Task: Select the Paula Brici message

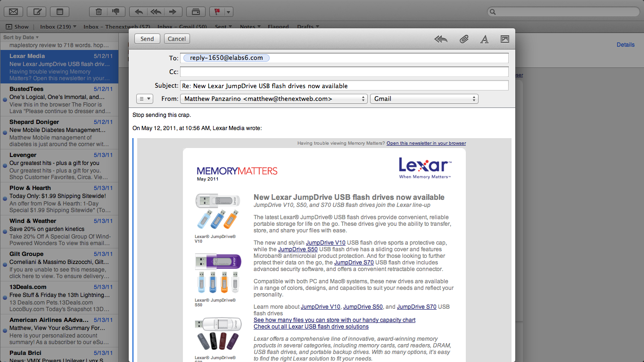Action: click(59, 355)
